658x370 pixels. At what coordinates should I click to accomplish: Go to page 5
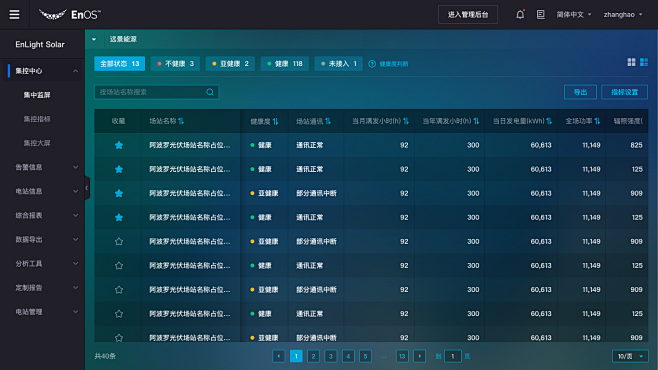(x=366, y=356)
